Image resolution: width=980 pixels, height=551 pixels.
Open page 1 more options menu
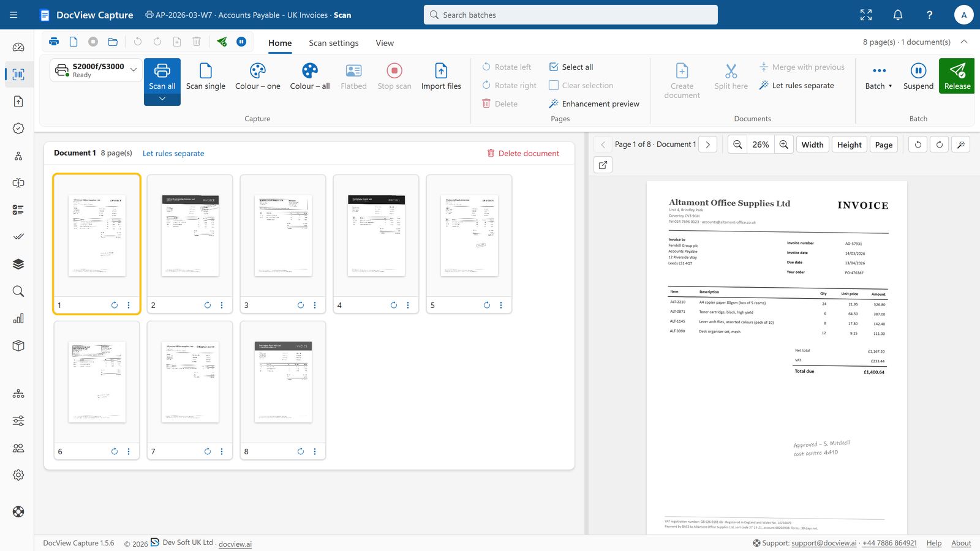click(129, 305)
